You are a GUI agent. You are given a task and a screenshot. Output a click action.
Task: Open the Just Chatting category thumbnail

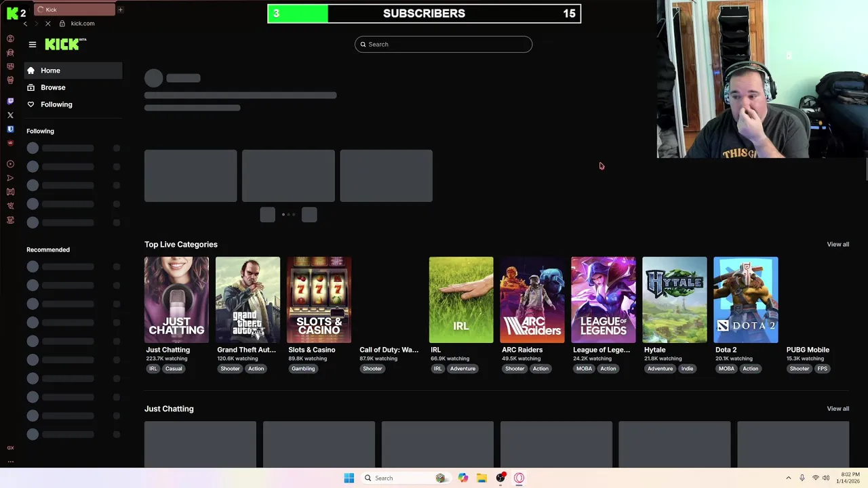pos(176,300)
